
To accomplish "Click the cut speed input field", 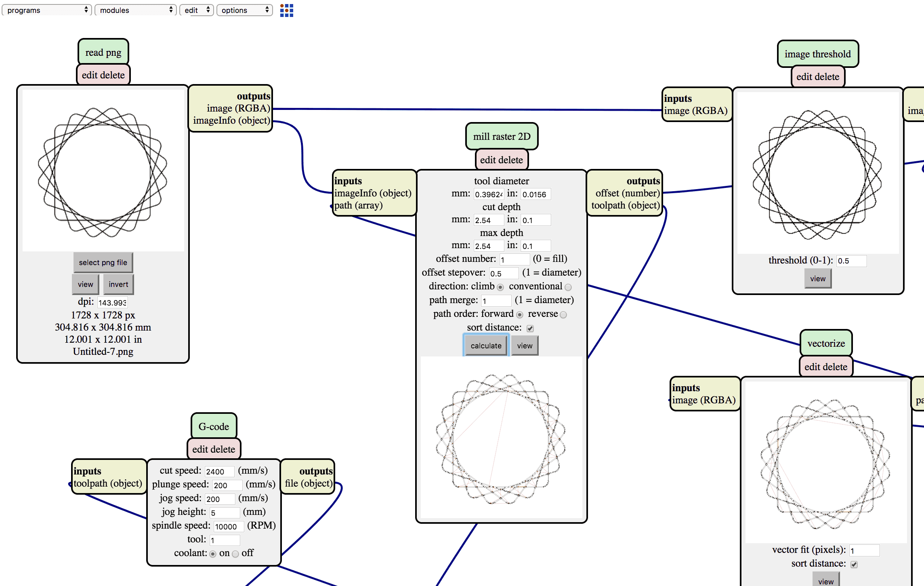I will tap(220, 472).
